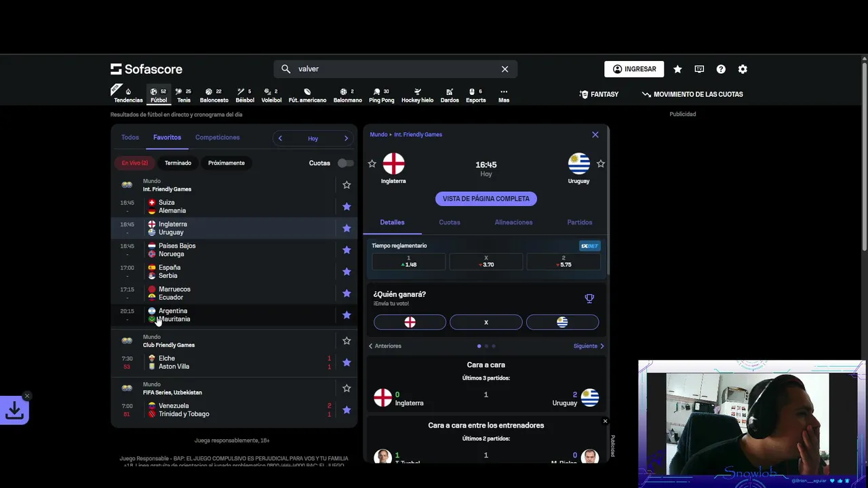Select the Ping Pong sport category
Image resolution: width=868 pixels, height=488 pixels.
coord(381,95)
